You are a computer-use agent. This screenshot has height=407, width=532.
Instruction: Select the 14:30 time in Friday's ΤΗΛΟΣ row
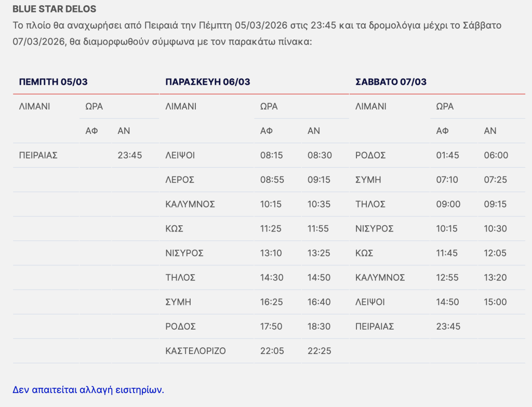pos(272,278)
